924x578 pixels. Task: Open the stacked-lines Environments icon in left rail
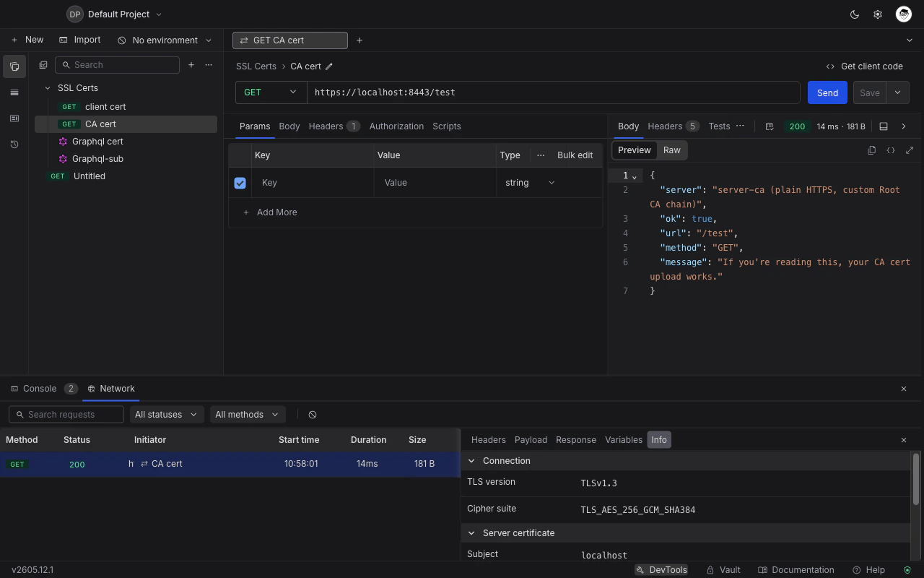coord(14,92)
